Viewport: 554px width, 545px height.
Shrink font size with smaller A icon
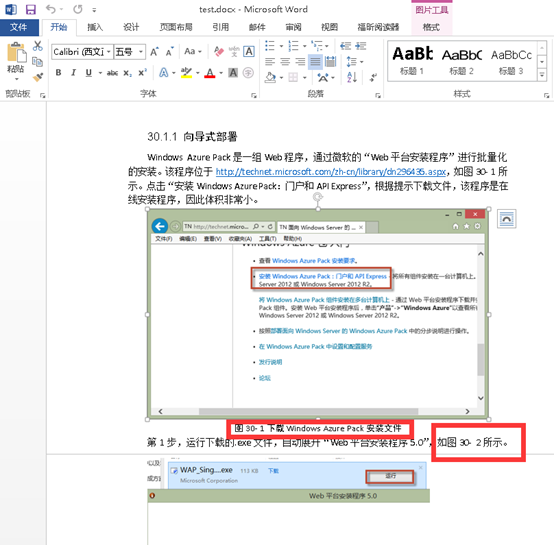tap(170, 52)
